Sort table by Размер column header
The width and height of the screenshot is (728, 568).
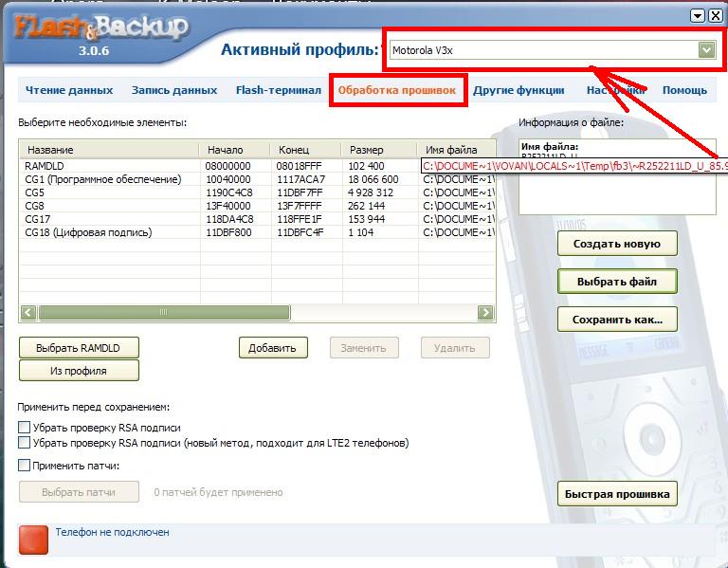point(379,150)
